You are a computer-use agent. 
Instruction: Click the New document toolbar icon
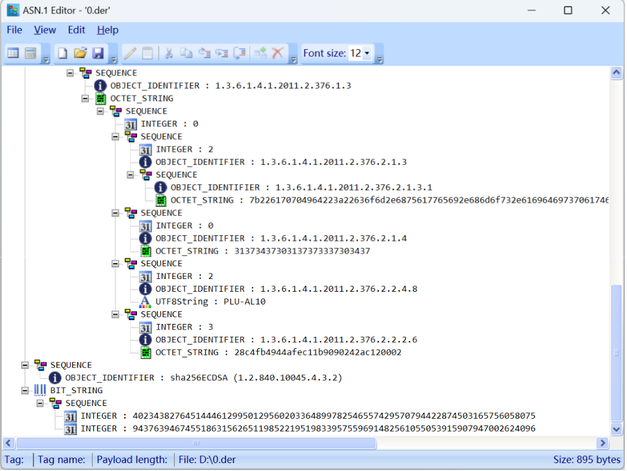click(63, 53)
